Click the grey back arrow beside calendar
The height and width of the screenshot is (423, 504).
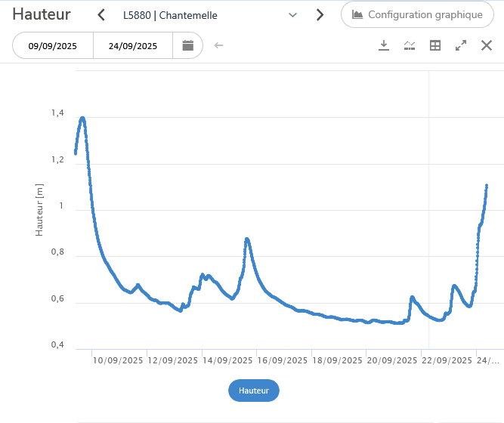coord(219,45)
